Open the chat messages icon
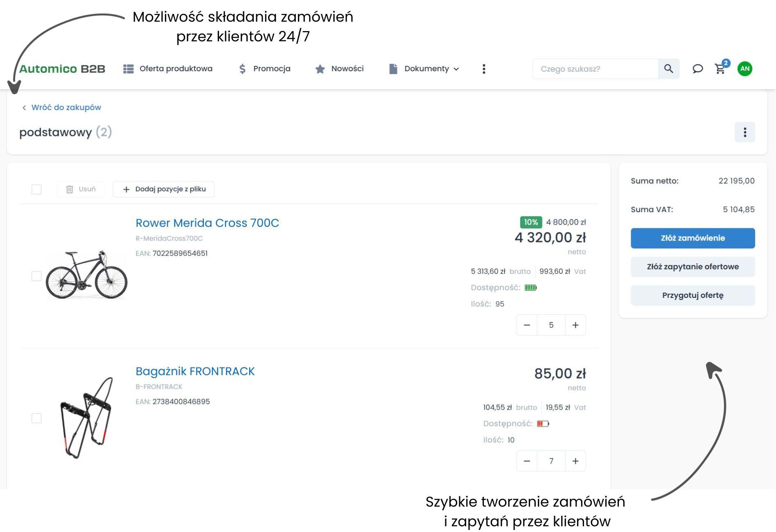Image resolution: width=776 pixels, height=532 pixels. [697, 69]
